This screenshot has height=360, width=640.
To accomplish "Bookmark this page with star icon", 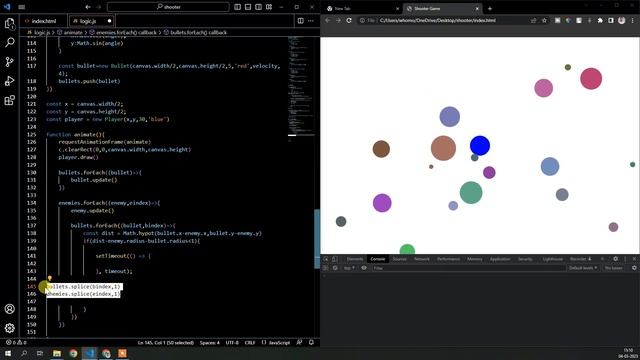I will pos(544,20).
